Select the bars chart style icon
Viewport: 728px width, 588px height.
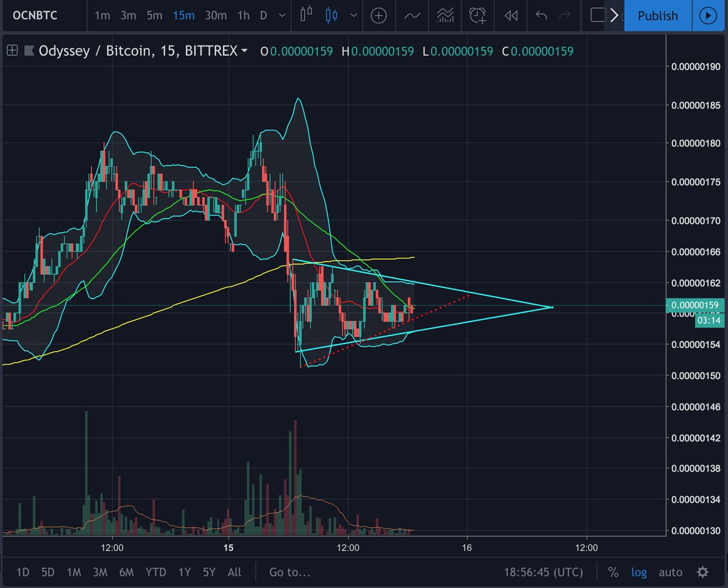[306, 15]
